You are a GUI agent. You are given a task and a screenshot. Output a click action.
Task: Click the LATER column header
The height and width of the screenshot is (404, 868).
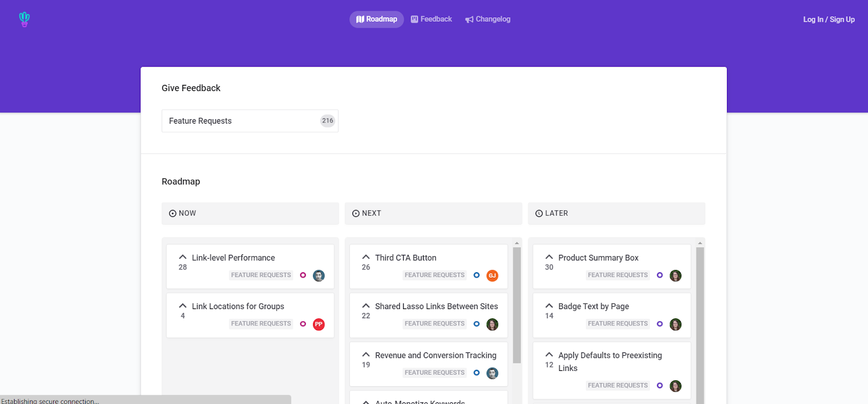pos(617,214)
